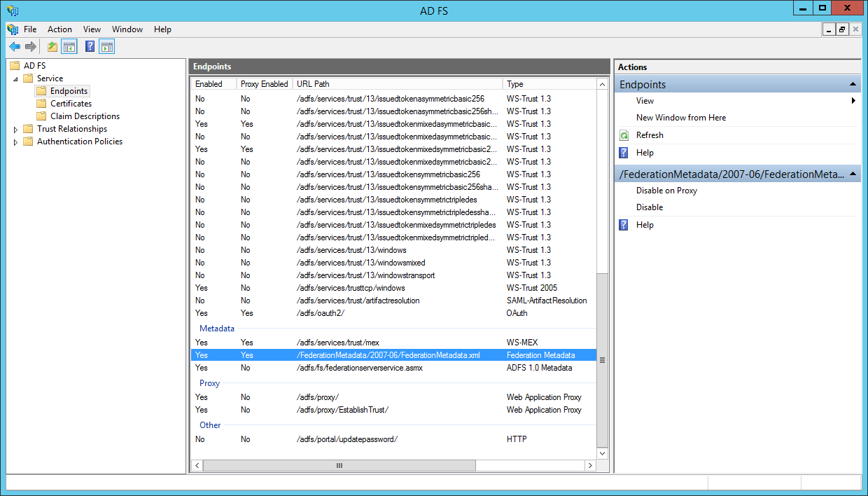Toggle the Actions pane with its toolbar icon
Screen dimensions: 868x496
tap(106, 46)
